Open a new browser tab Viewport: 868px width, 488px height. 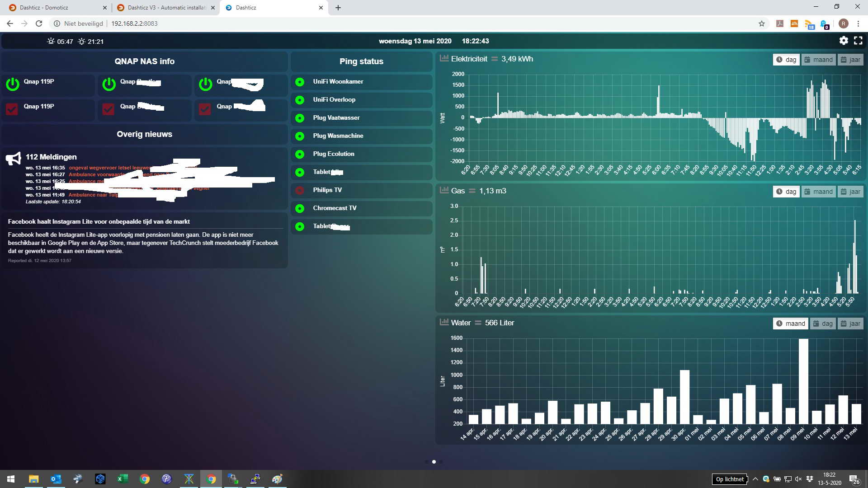(x=338, y=8)
